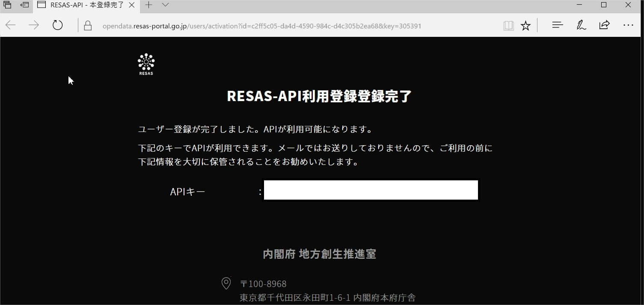This screenshot has width=644, height=305.
Task: Click the location pin icon near address
Action: point(226,283)
